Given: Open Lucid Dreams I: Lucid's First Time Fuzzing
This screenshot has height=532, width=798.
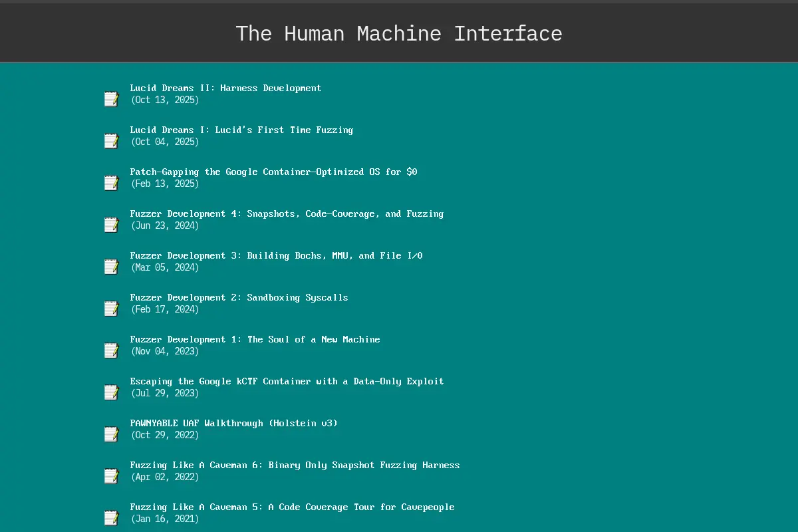Looking at the screenshot, I should pos(241,130).
